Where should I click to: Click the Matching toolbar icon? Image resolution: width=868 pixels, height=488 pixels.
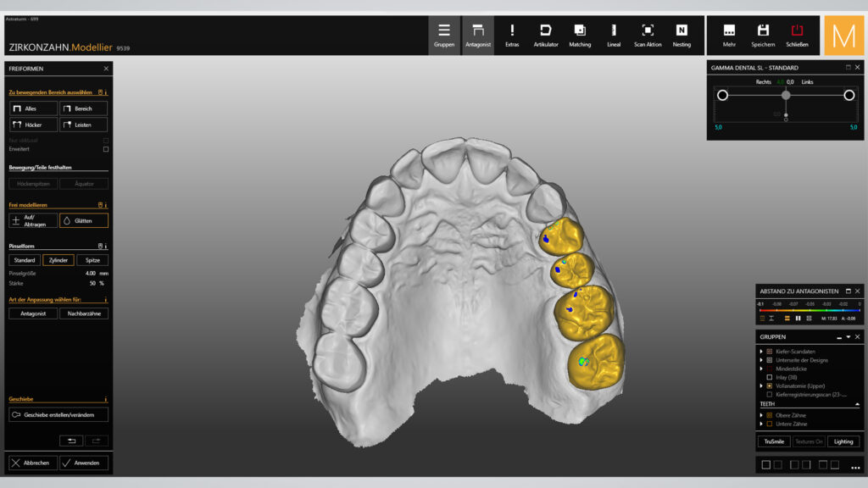coord(580,35)
